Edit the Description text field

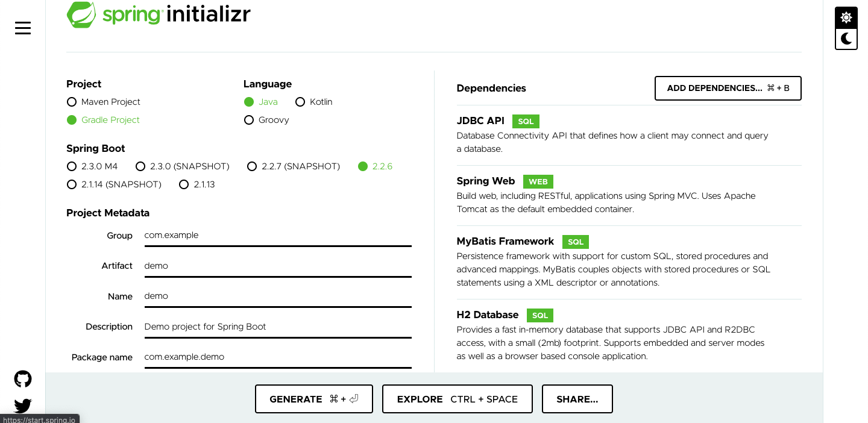(278, 327)
